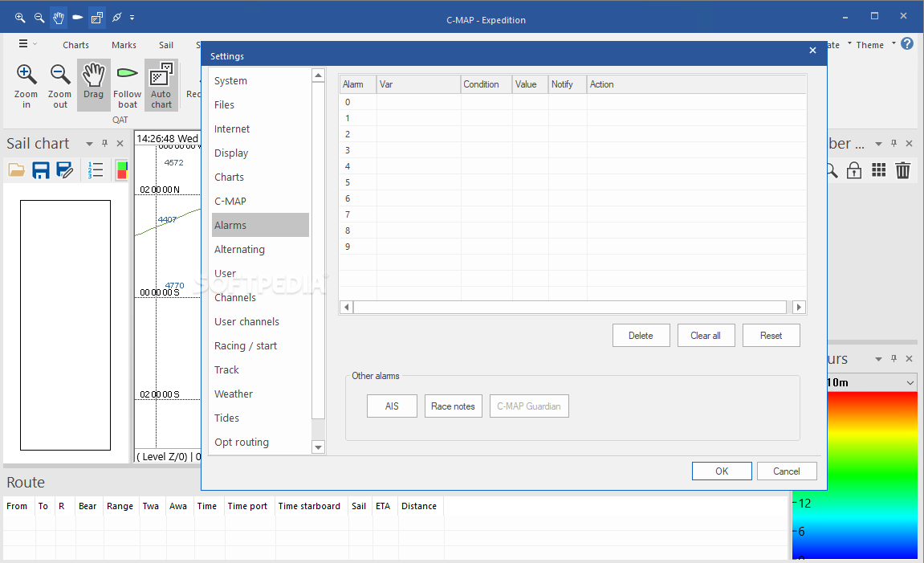Click the Delete alarm button
This screenshot has width=924, height=563.
click(641, 336)
